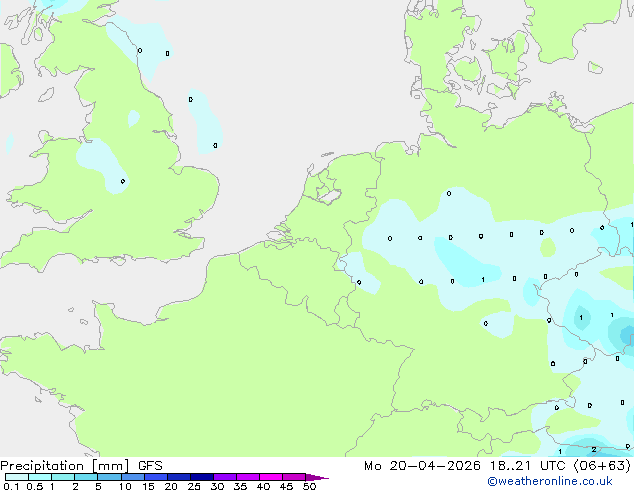Click the 'Precipitation [mm]' title text

tap(64, 466)
